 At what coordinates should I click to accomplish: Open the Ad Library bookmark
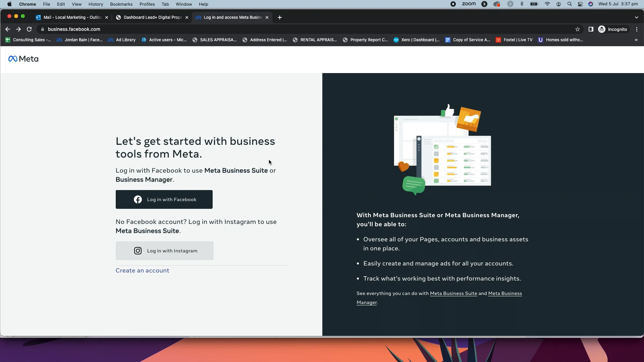coord(122,40)
